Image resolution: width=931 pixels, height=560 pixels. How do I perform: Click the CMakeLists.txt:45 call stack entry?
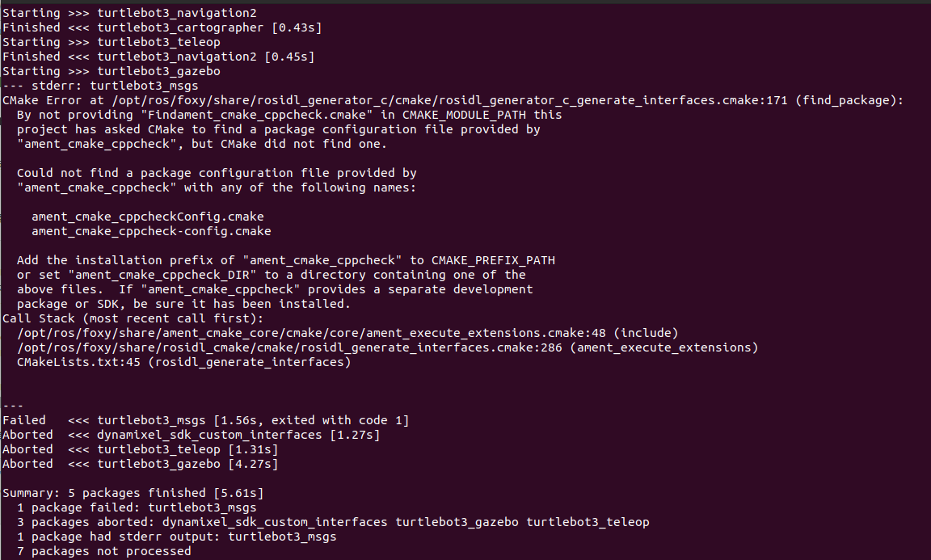pyautogui.click(x=78, y=362)
